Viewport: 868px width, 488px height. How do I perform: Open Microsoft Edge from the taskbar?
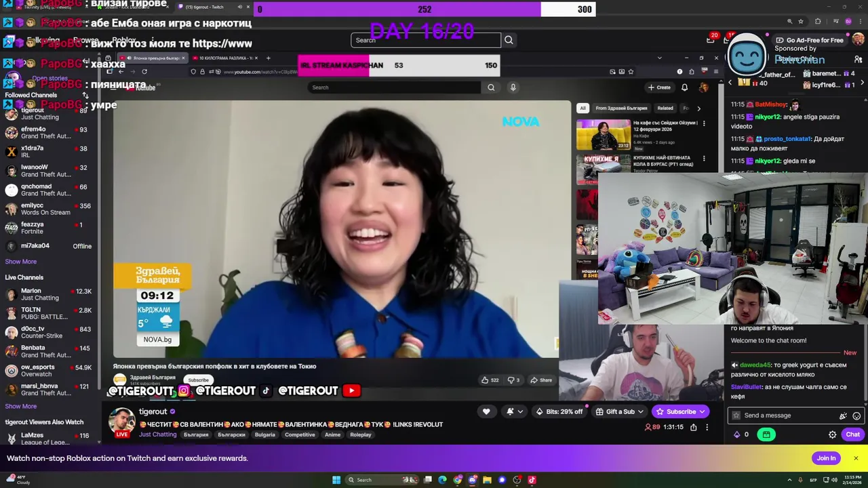point(442,480)
